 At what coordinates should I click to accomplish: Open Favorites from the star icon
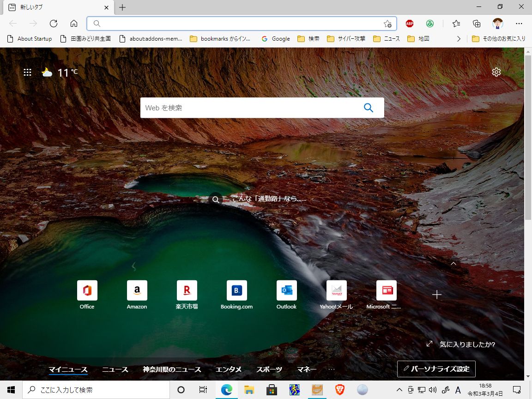(456, 24)
